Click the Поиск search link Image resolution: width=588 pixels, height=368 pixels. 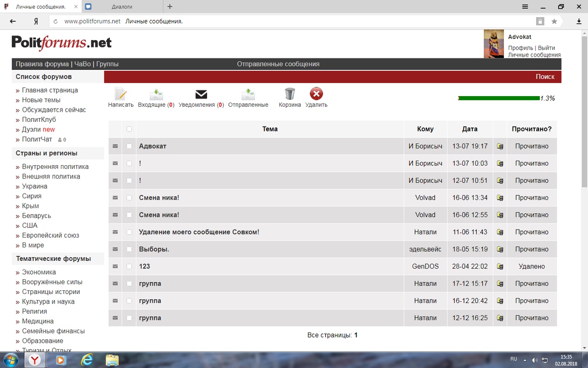545,77
